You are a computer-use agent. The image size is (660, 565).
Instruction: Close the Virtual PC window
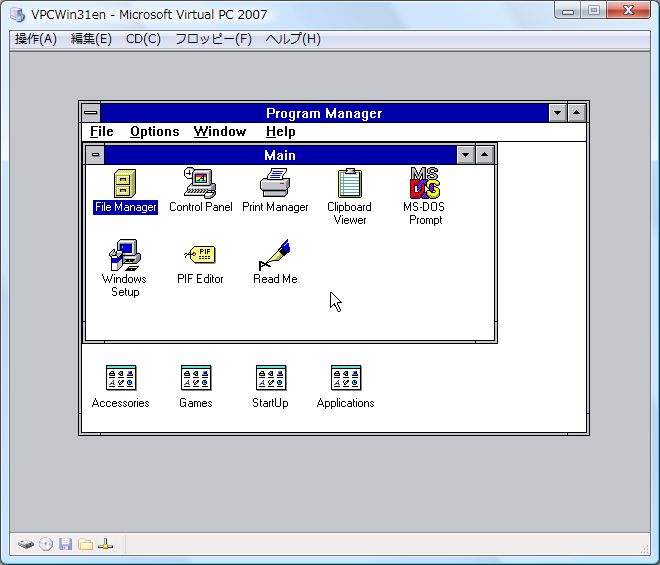tap(628, 10)
